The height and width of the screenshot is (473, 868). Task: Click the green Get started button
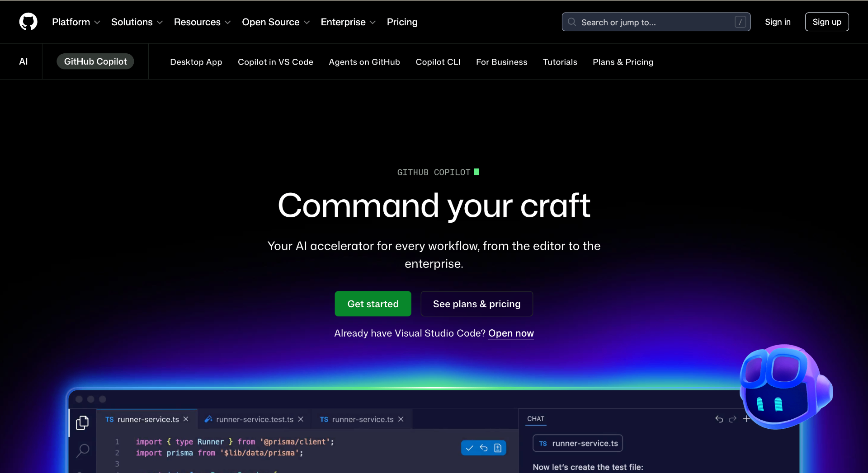click(373, 304)
